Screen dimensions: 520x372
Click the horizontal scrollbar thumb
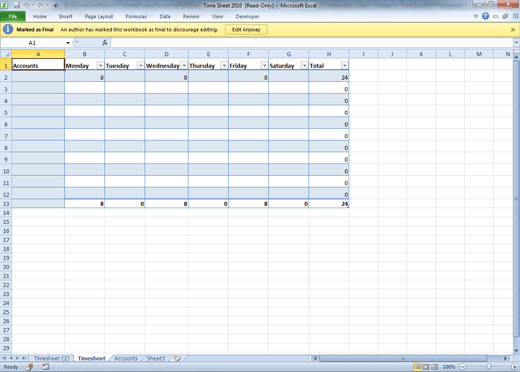pyautogui.click(x=403, y=358)
